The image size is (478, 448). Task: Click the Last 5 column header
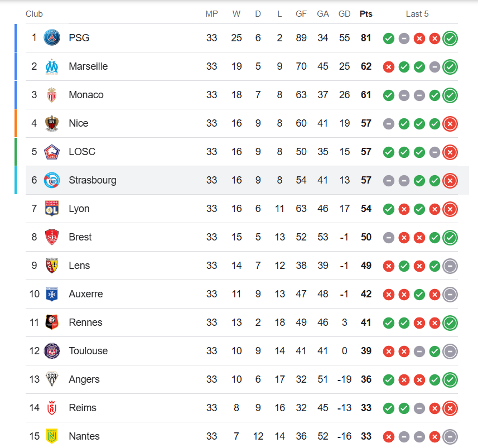pos(417,14)
